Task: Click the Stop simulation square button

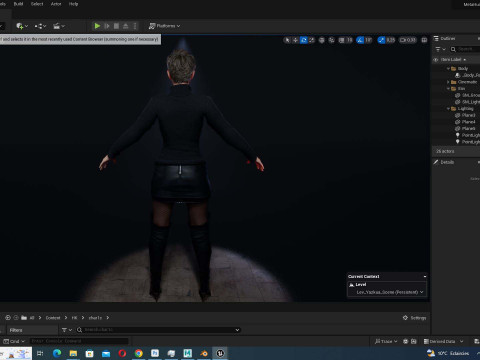Action: point(116,26)
